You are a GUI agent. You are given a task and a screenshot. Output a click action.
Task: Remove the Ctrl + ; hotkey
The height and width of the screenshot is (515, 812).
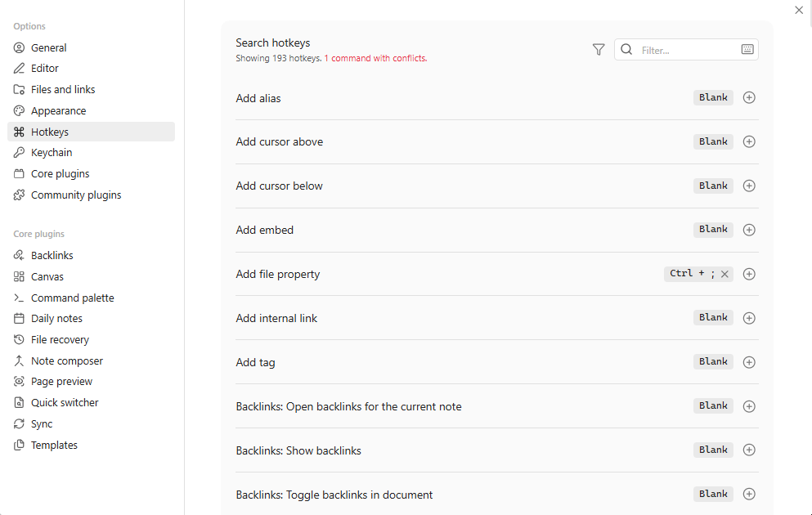tap(725, 275)
